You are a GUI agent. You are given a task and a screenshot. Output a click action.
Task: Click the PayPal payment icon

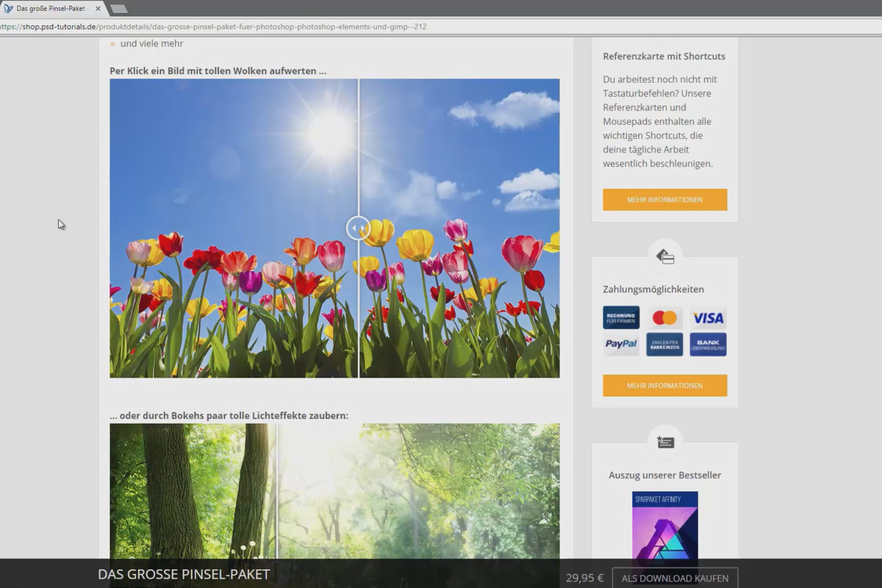[621, 344]
